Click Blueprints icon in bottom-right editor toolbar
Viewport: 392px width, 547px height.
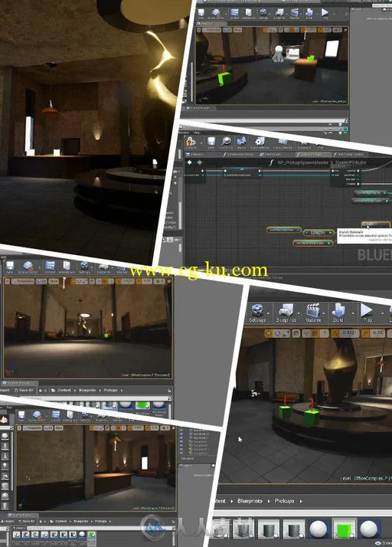click(x=286, y=313)
